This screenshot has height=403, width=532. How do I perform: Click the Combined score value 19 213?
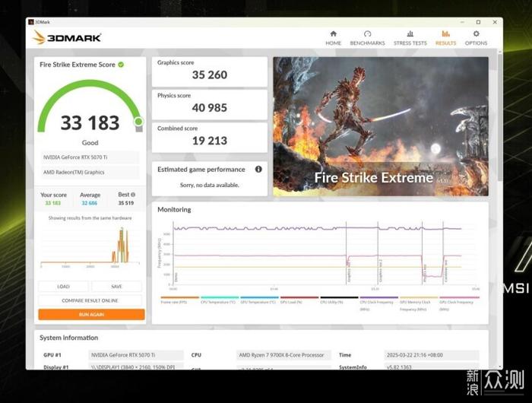click(x=210, y=141)
